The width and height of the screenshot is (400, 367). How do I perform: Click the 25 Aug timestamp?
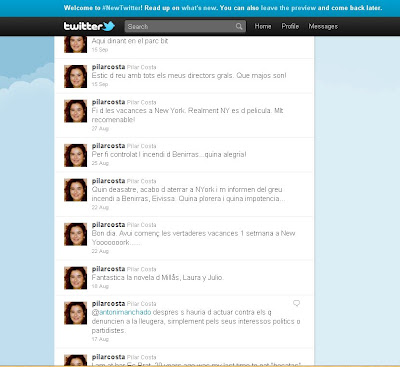point(100,163)
